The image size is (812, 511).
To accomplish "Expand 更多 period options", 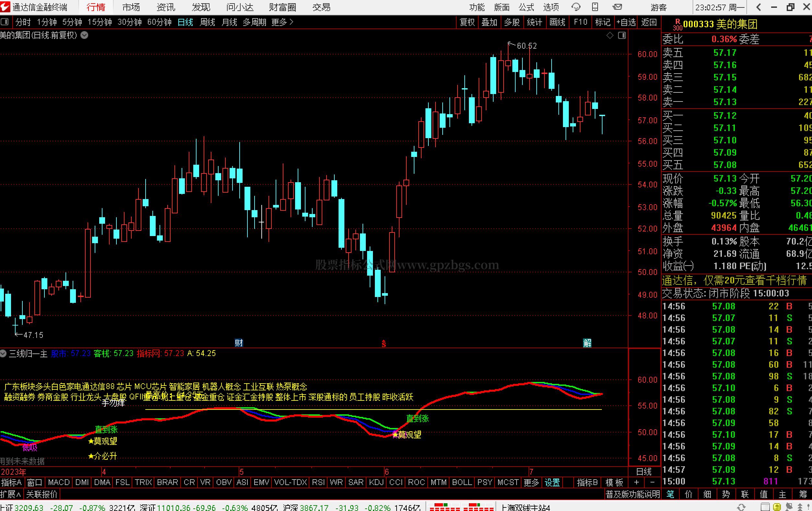I will pos(282,22).
